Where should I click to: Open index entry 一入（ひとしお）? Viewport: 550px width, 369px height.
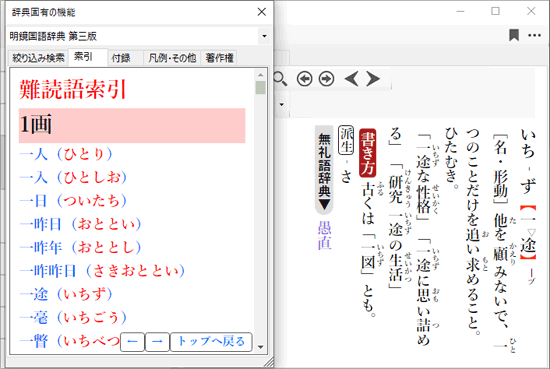73,177
